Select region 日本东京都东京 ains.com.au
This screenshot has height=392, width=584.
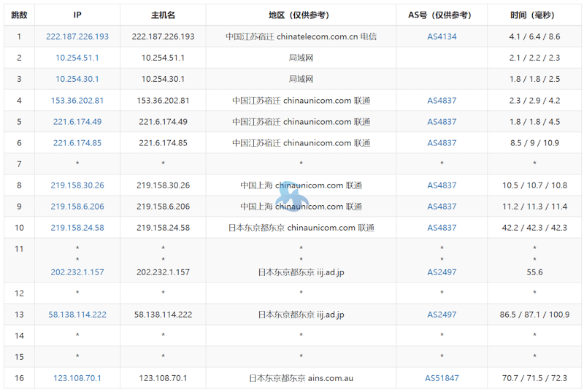(x=301, y=378)
